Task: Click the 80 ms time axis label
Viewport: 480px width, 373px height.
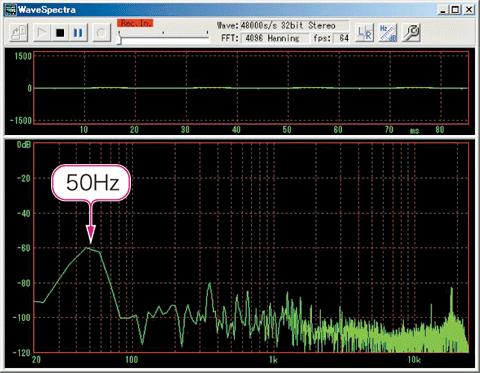Action: 440,129
